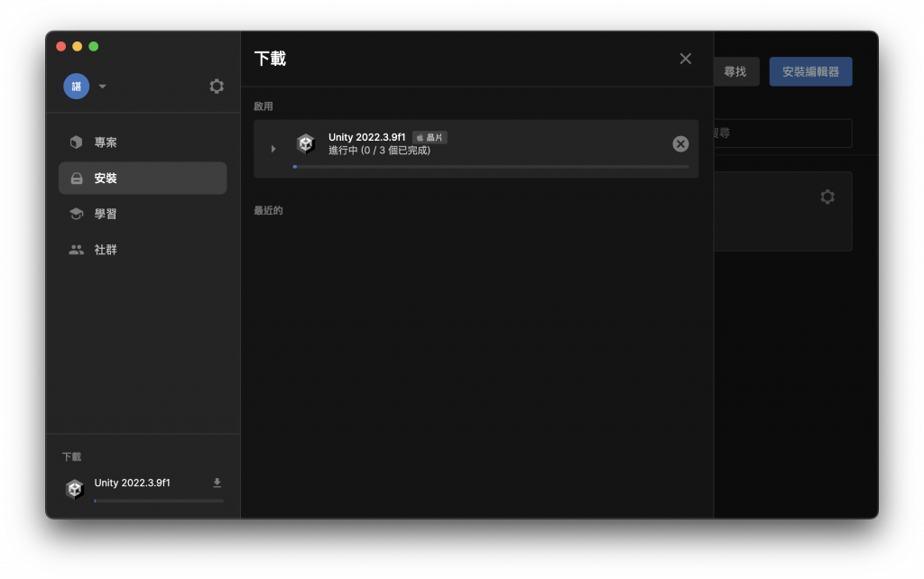Click download progress bar in 啟用 row

[x=491, y=167]
